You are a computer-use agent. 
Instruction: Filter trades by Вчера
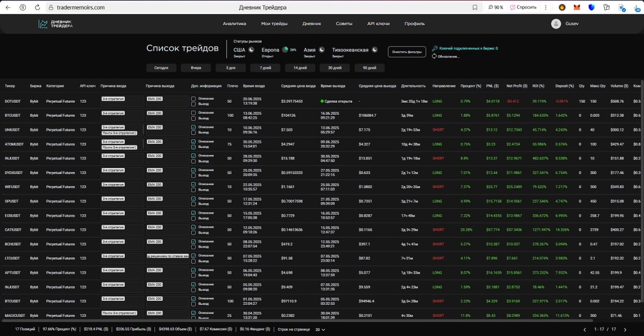pyautogui.click(x=196, y=68)
